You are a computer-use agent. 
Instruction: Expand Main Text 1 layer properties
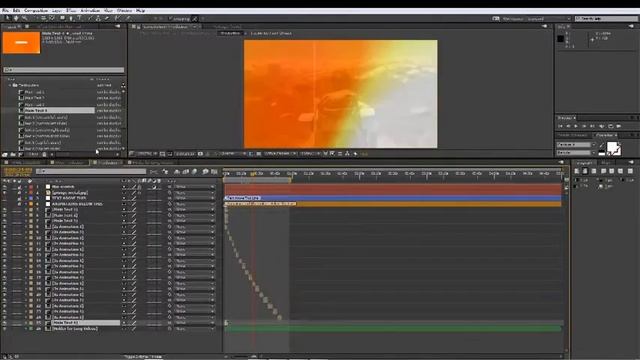(26, 210)
